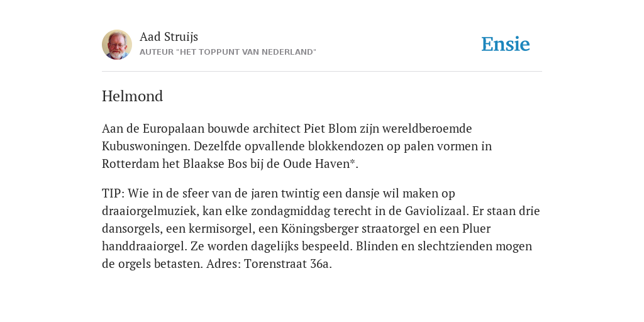Select the subtitle 'Auteur Het Toppunt van Nederland'
This screenshot has width=644, height=322.
click(228, 52)
